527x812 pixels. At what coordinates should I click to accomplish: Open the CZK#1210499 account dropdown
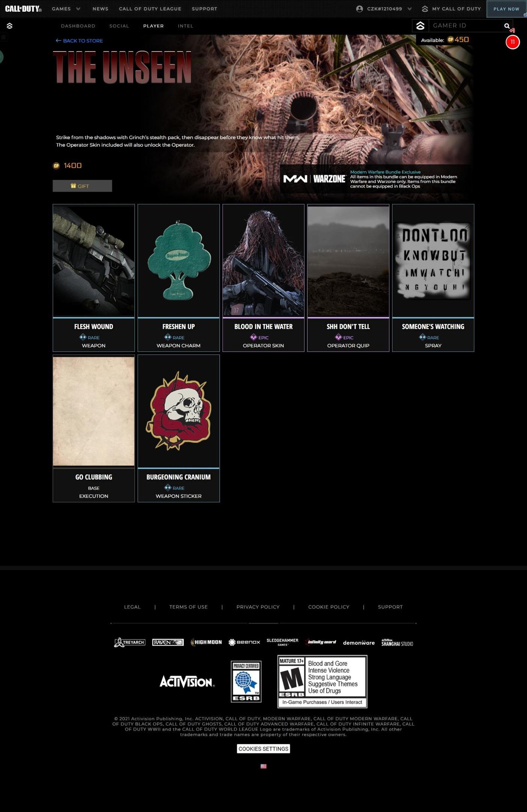(x=384, y=9)
